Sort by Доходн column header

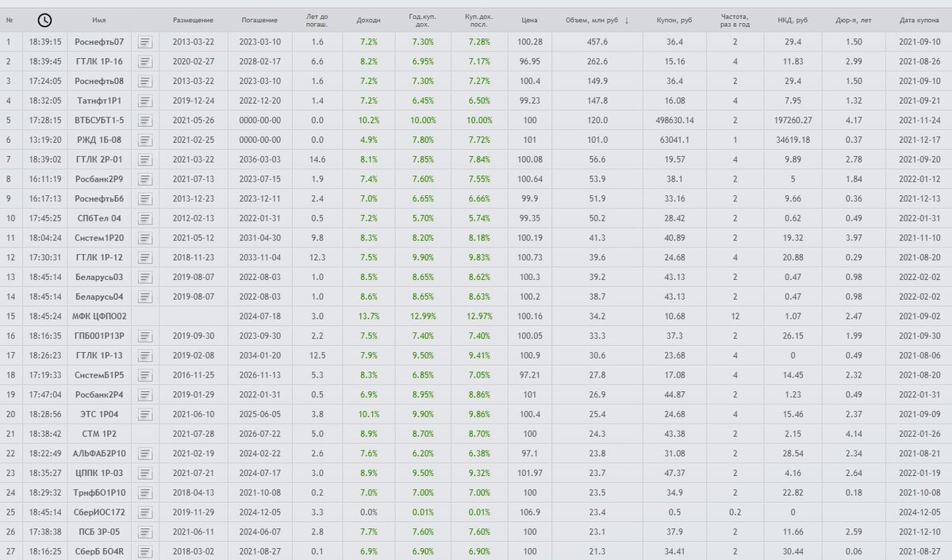click(369, 20)
